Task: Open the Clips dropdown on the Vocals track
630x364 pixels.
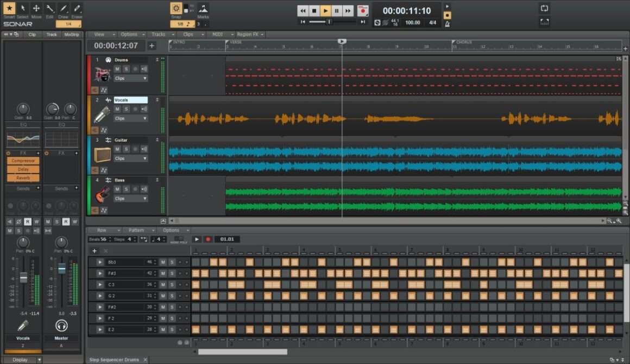Action: click(131, 118)
